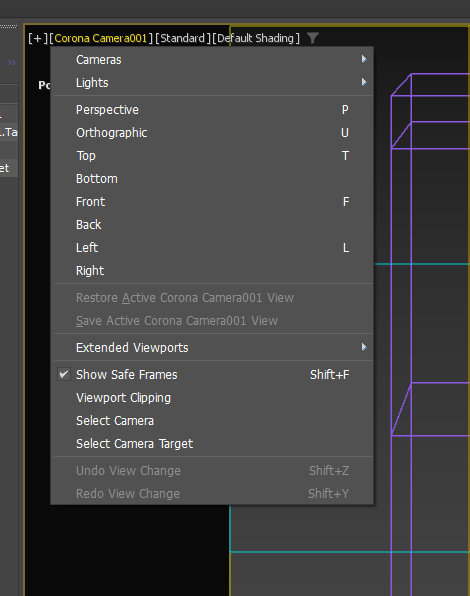This screenshot has width=470, height=596.
Task: Switch to Left view
Action: coord(213,248)
